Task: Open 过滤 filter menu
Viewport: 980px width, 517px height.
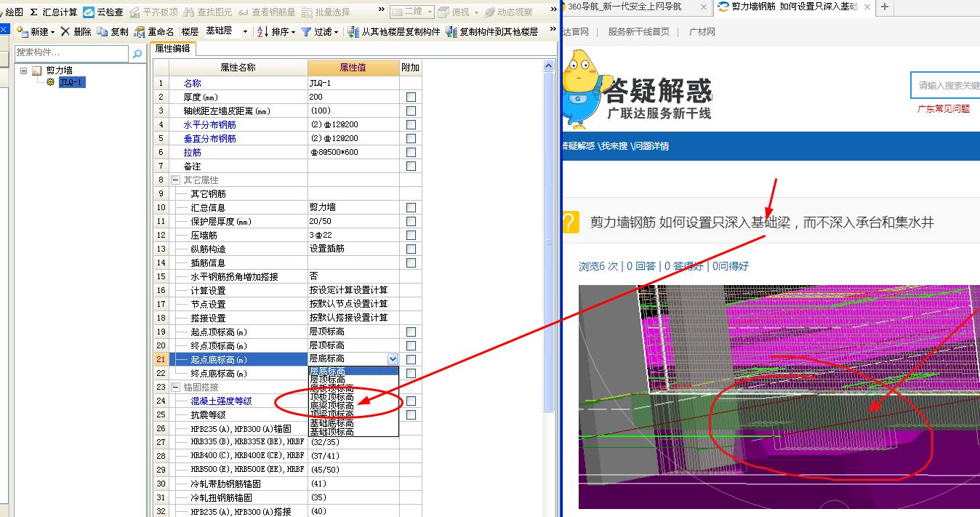Action: pos(319,32)
